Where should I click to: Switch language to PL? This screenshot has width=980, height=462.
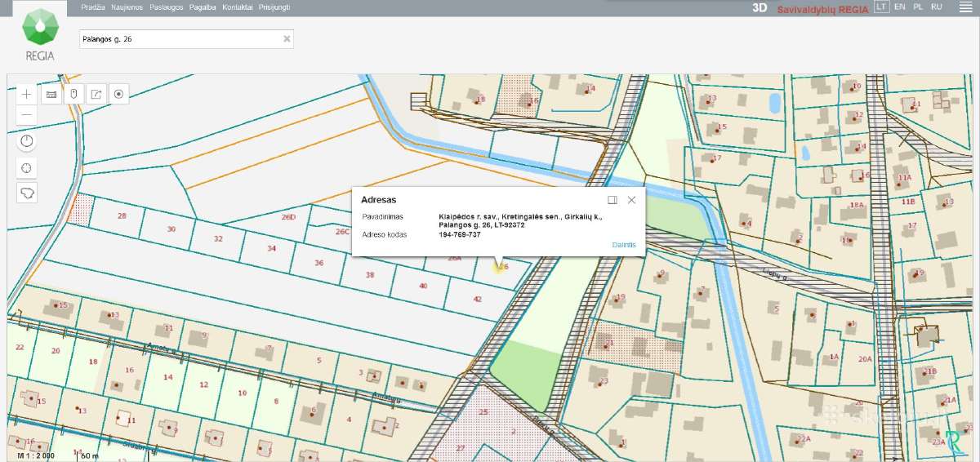point(918,7)
